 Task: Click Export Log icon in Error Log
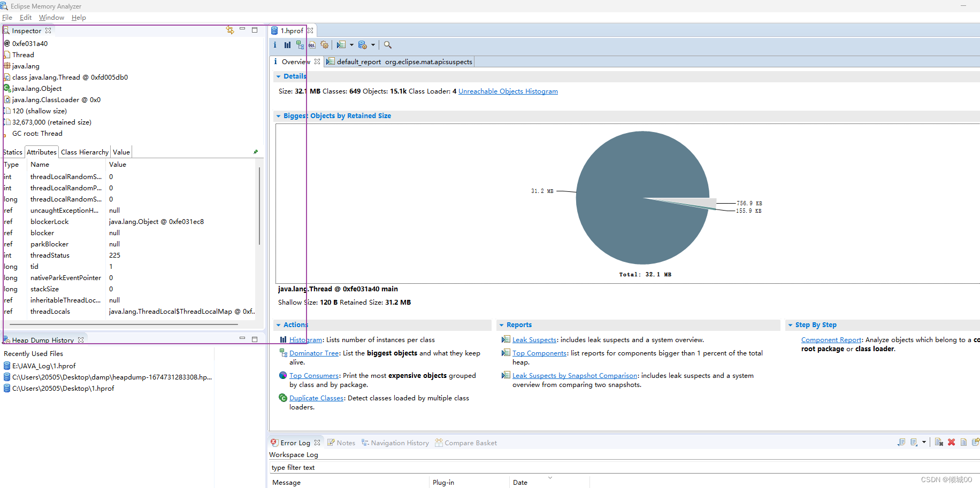[x=901, y=442]
